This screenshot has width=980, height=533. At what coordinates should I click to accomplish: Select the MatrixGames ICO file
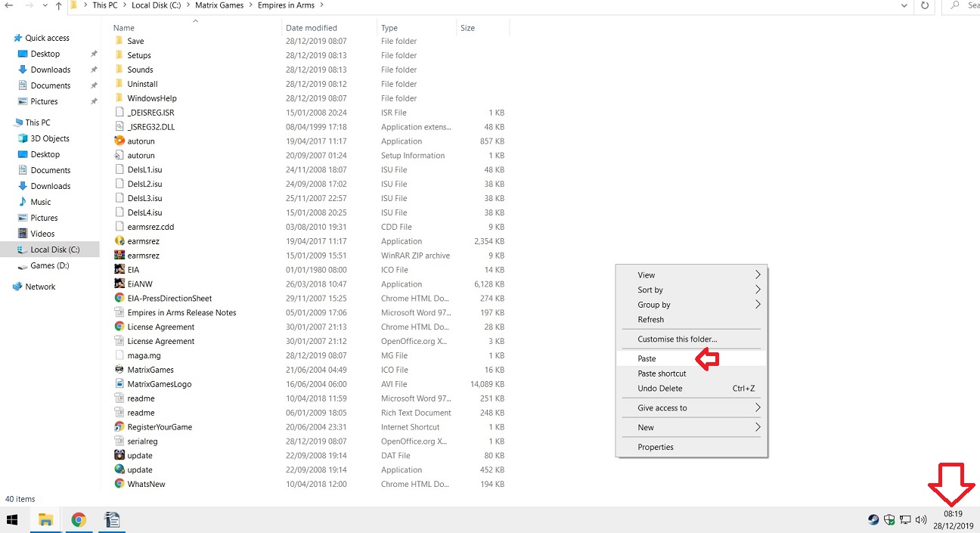pos(150,370)
